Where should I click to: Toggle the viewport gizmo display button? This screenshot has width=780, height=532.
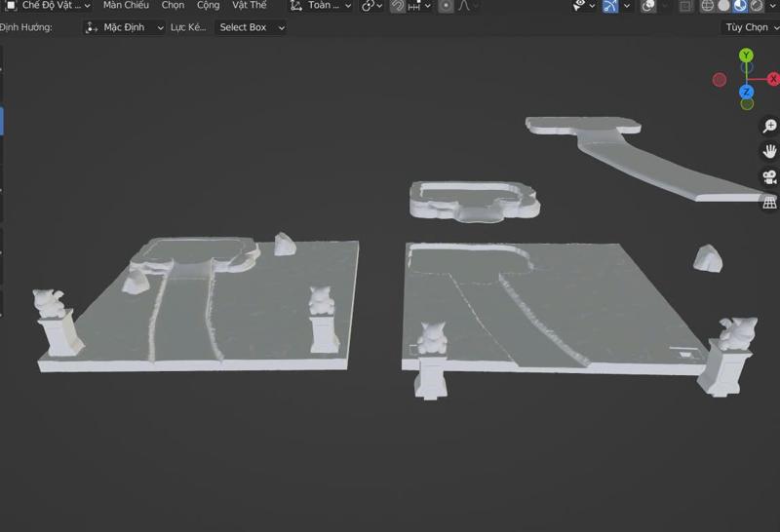click(610, 6)
